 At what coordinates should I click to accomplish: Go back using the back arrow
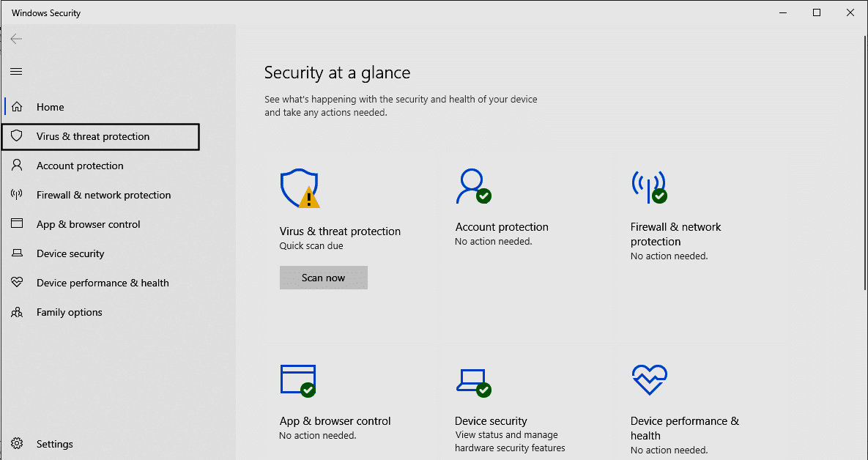(x=16, y=39)
